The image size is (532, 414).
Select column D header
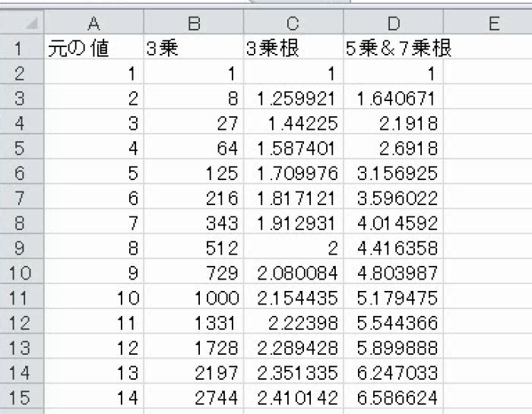coord(393,23)
